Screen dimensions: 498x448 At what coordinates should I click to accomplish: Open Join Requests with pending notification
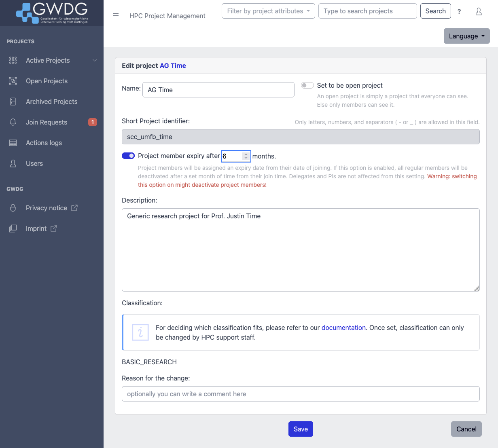47,122
